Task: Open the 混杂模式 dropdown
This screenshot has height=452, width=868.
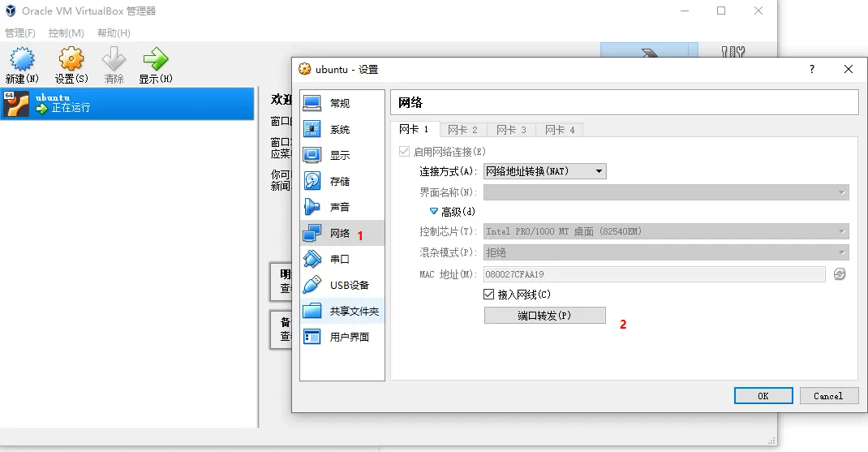Action: coord(666,252)
